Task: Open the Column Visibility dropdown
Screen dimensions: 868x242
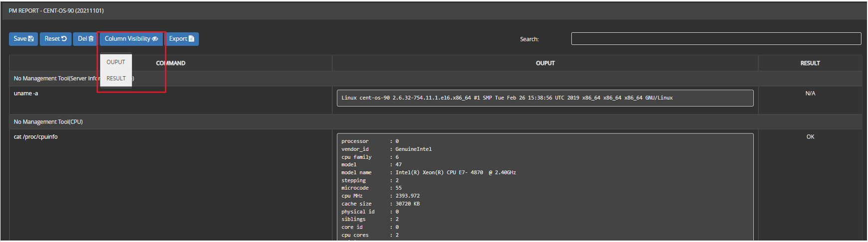Action: 131,39
